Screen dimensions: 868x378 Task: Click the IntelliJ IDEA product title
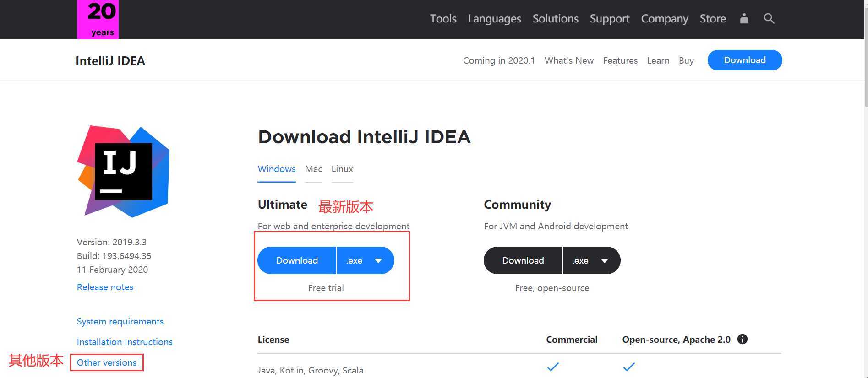coord(110,60)
